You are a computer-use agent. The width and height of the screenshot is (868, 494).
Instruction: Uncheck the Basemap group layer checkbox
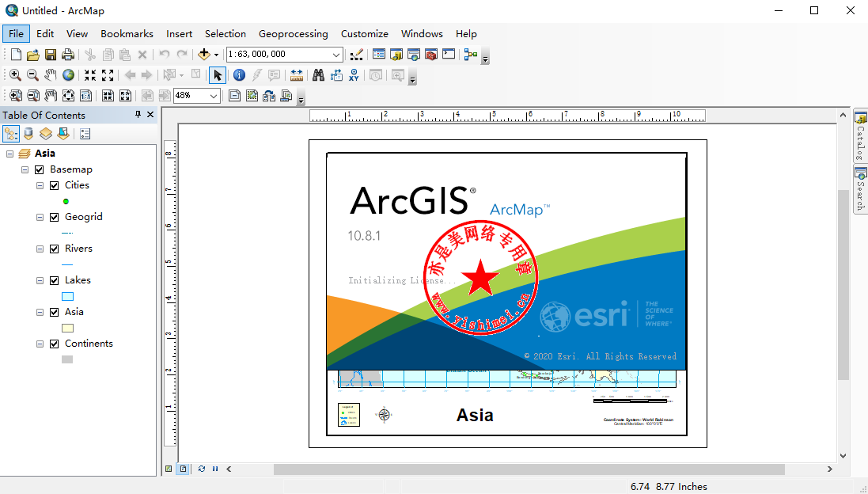pos(40,169)
